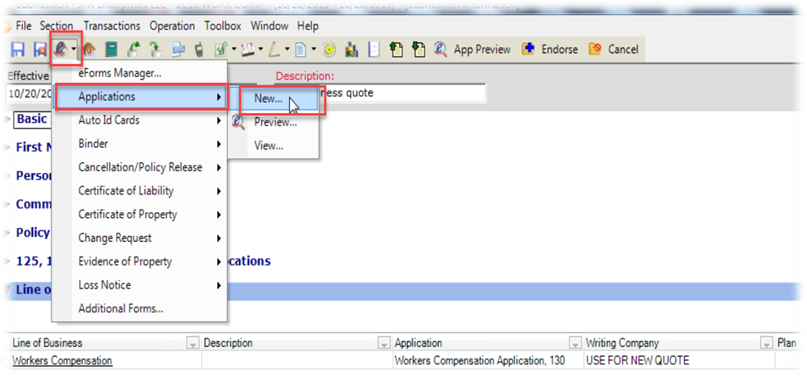
Task: Click the green notebook toolbar icon
Action: tap(111, 49)
